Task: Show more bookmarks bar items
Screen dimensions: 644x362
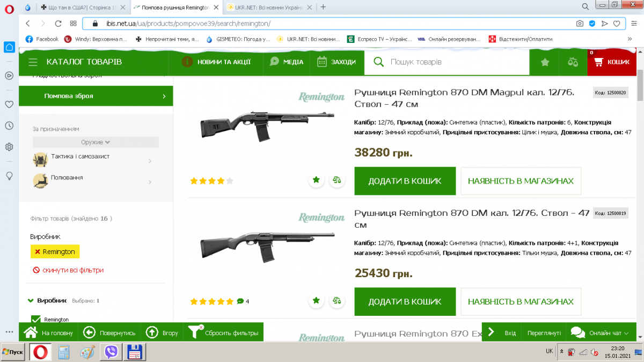Action: point(630,39)
